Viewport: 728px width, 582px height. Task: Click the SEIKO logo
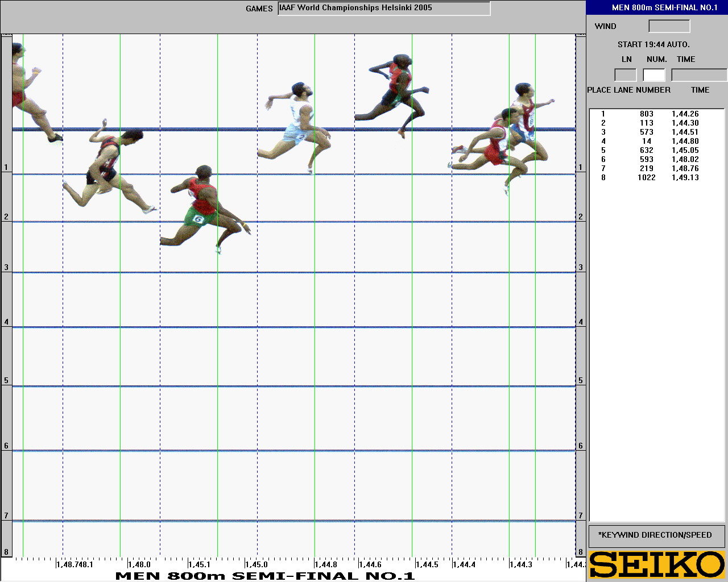tap(657, 564)
